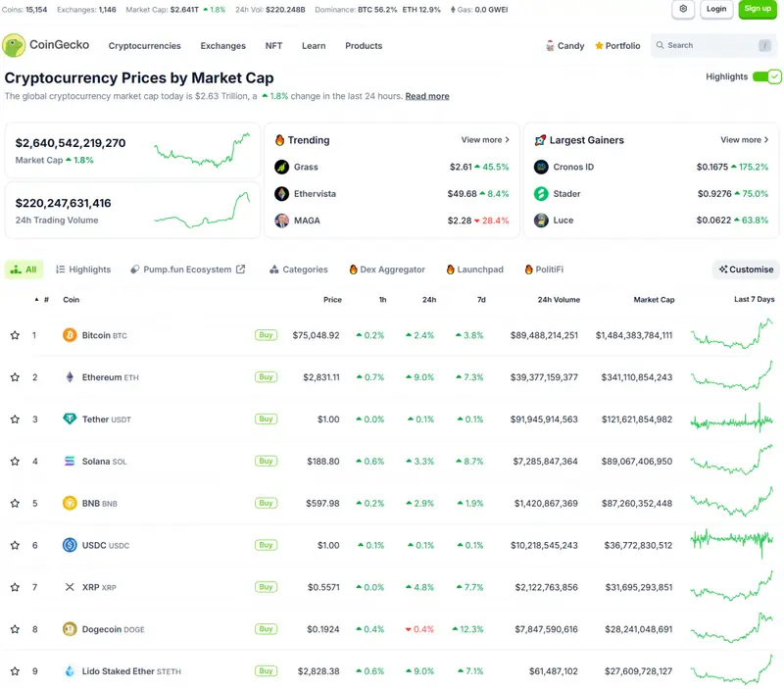Image resolution: width=784 pixels, height=689 pixels.
Task: Click Buy button for Bitcoin
Action: coord(266,335)
